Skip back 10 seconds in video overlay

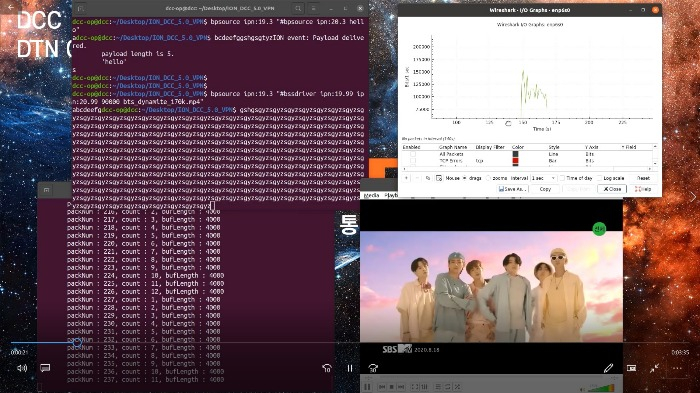point(327,368)
